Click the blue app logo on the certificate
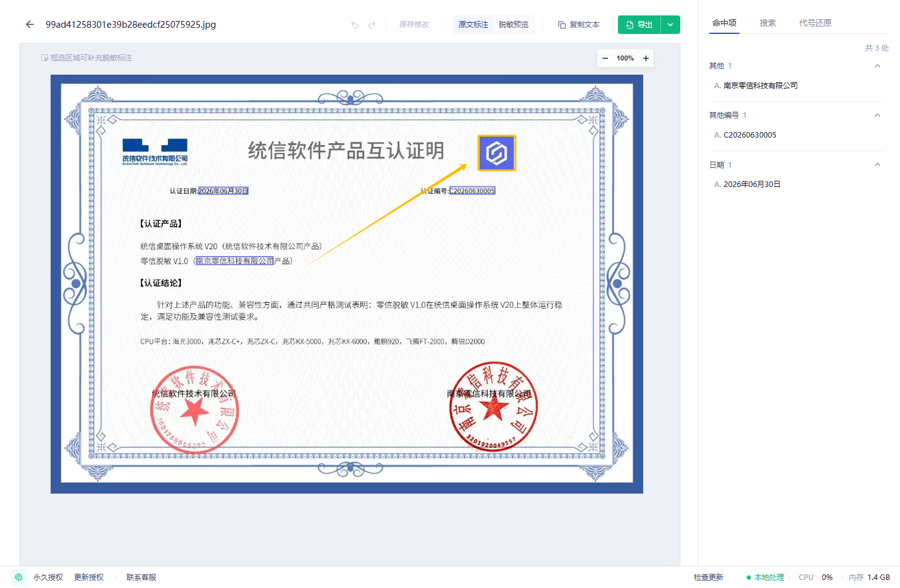 [x=497, y=153]
